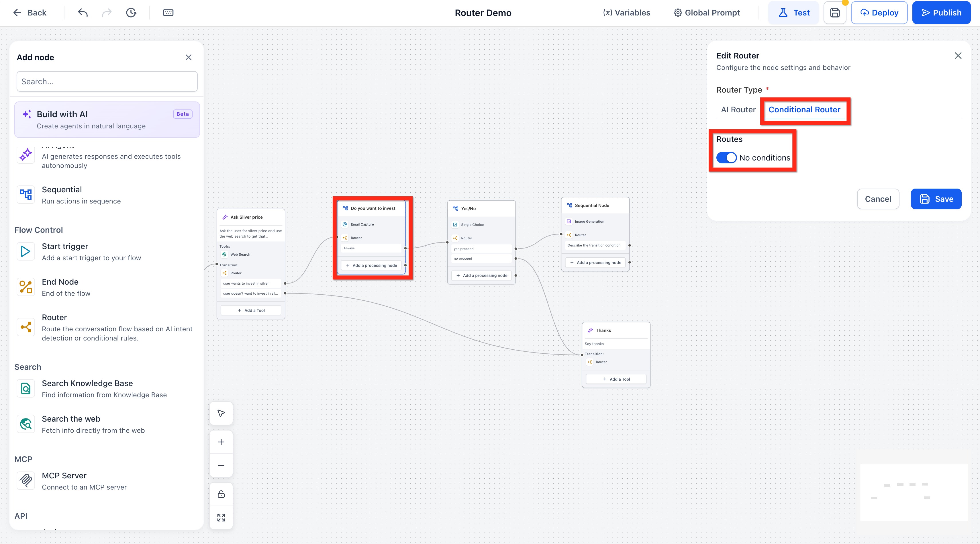Click the undo arrow icon
This screenshot has height=544, width=980.
pos(83,13)
